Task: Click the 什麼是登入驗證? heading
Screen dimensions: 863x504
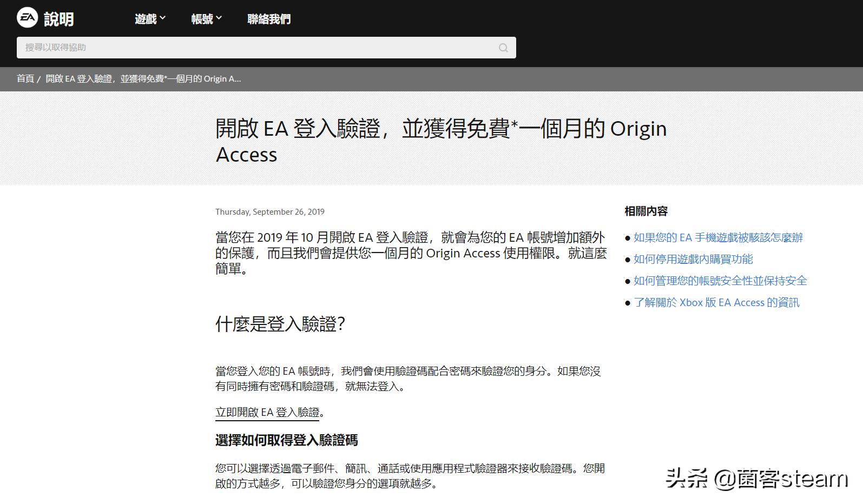Action: (280, 324)
